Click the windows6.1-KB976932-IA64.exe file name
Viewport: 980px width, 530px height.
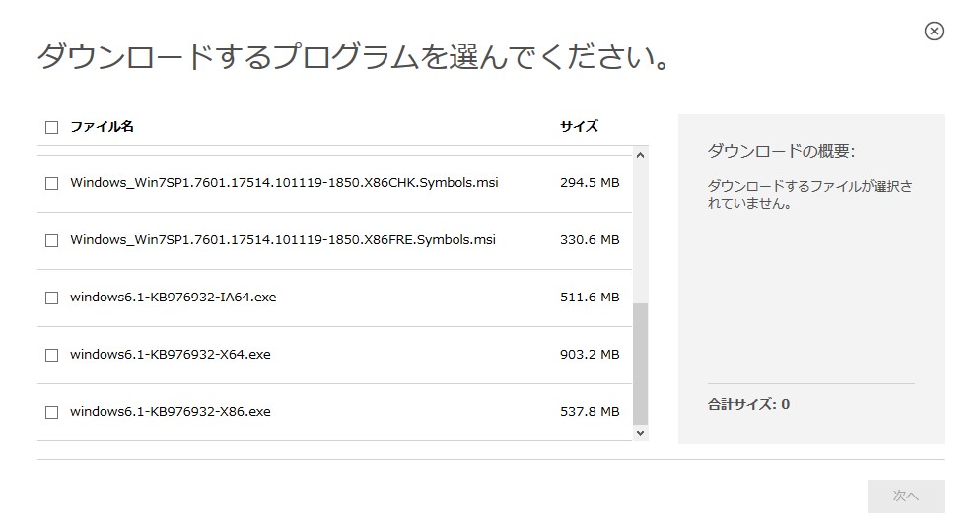[x=173, y=298]
